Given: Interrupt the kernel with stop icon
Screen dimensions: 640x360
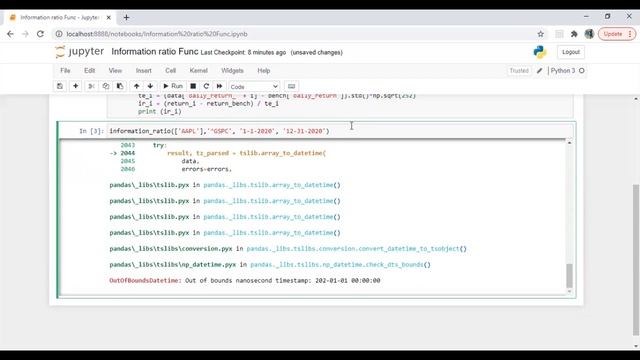Looking at the screenshot, I should click(x=193, y=86).
